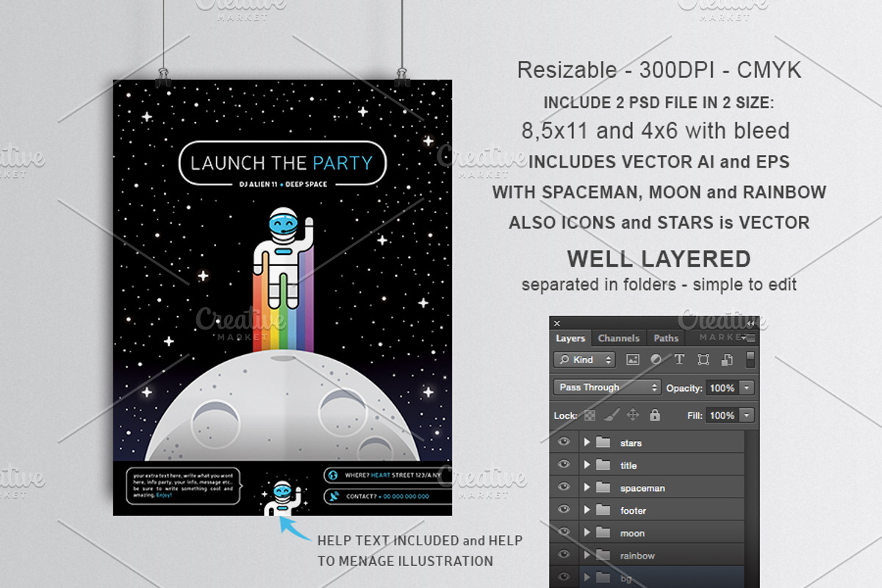The height and width of the screenshot is (588, 882).
Task: Filter layers by pixel layers icon
Action: click(x=632, y=359)
